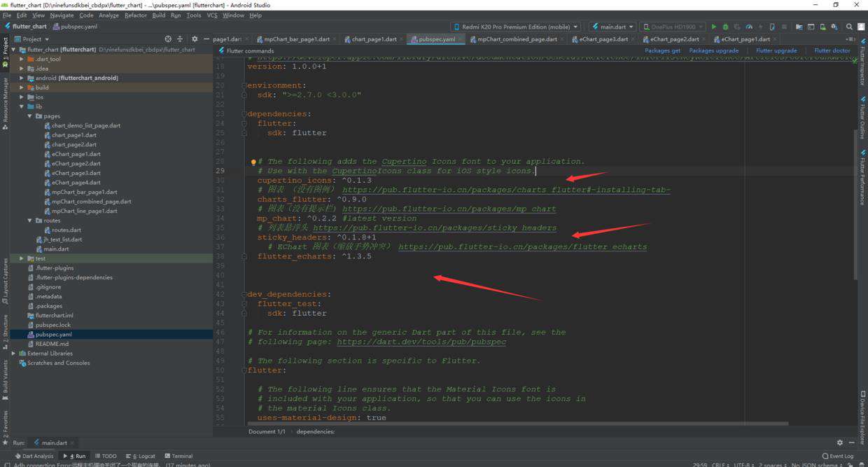Open the mp_chart package URL link
The height and width of the screenshot is (467, 868).
449,209
